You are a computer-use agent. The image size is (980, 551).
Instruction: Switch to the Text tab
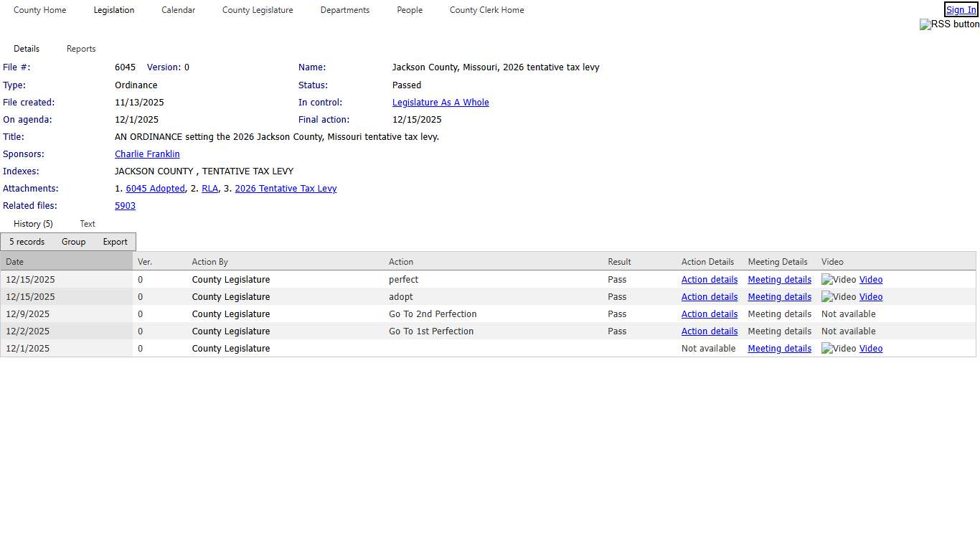88,224
